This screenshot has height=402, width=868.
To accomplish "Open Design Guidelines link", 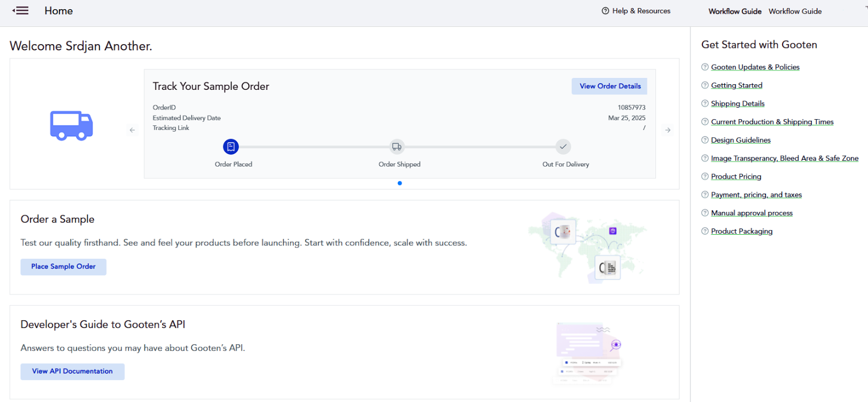I will coord(741,140).
